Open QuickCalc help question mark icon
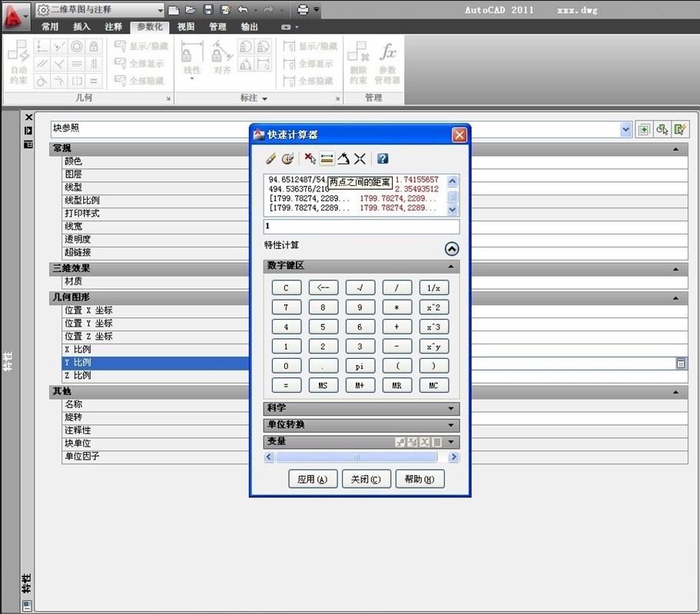 tap(383, 158)
